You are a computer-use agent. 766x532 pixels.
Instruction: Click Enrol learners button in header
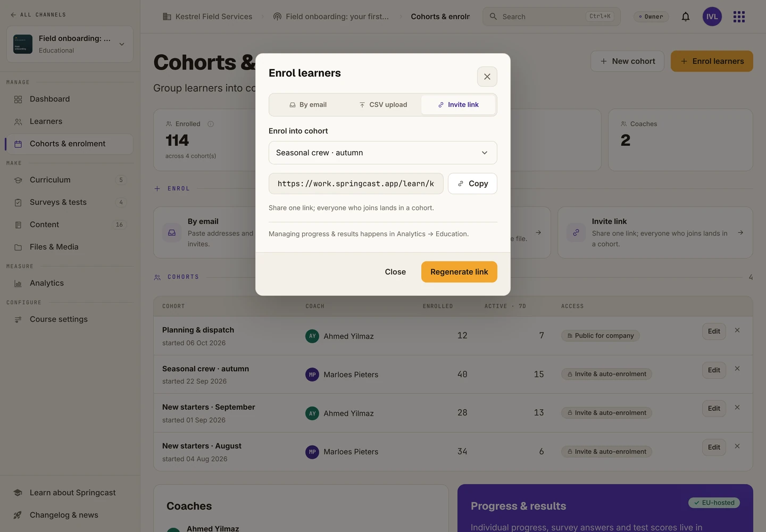(712, 61)
